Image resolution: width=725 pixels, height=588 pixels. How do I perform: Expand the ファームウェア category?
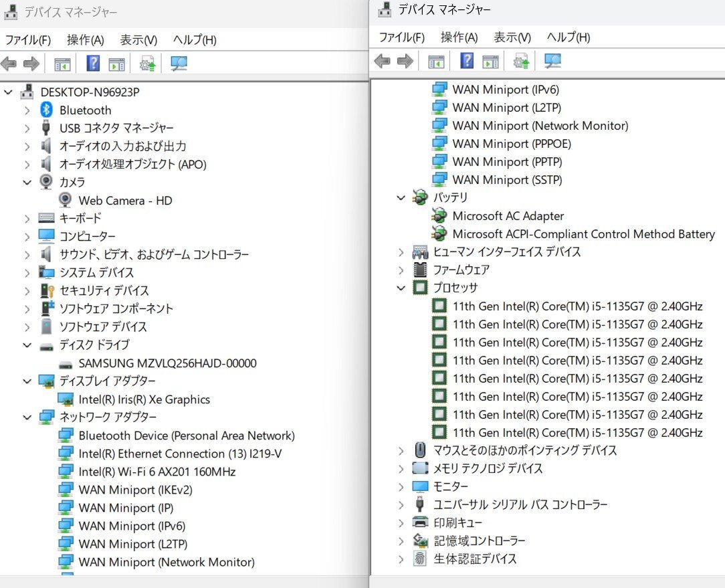(401, 270)
